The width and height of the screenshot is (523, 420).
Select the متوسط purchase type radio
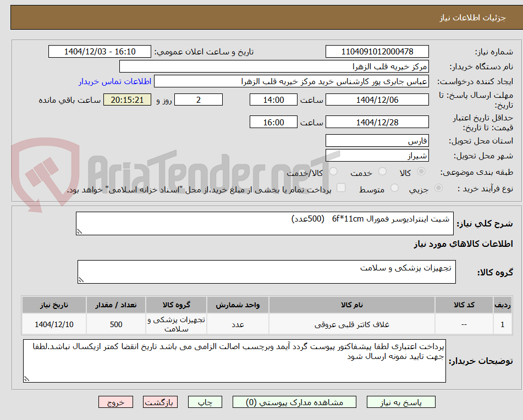point(394,188)
